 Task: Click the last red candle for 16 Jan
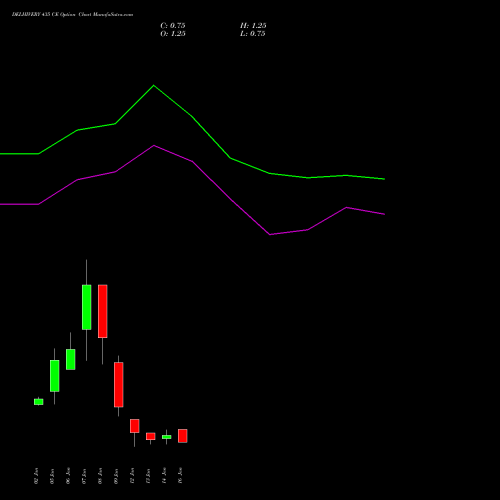tap(183, 436)
